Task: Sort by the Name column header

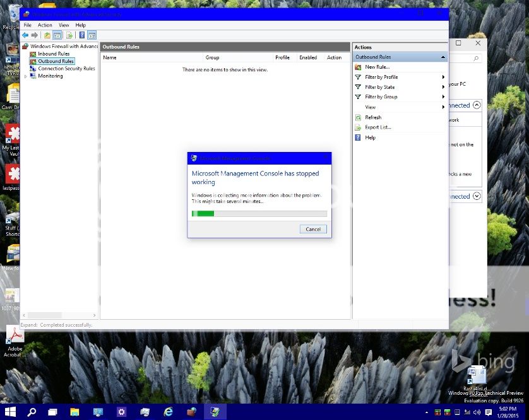Action: 152,57
